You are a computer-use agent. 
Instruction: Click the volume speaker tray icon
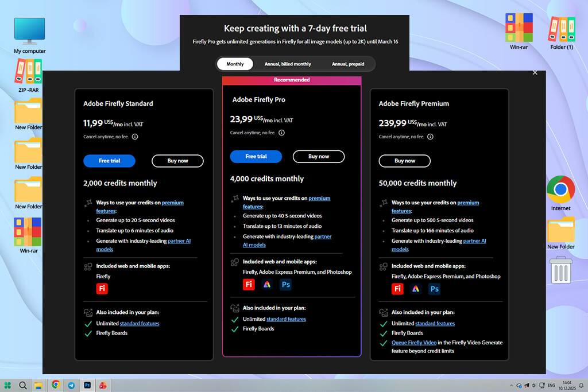coord(533,385)
